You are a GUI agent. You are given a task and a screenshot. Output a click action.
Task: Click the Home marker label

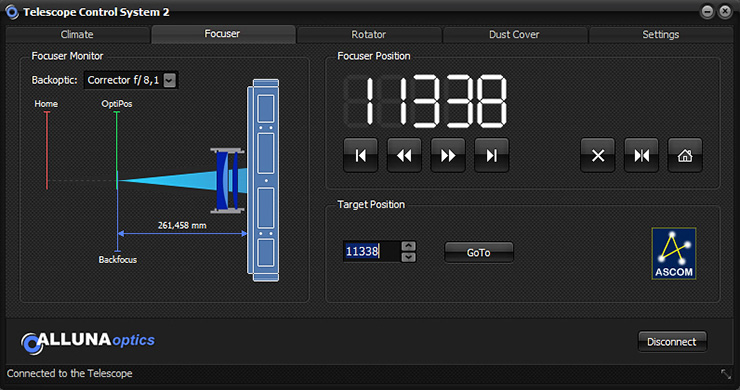[46, 104]
